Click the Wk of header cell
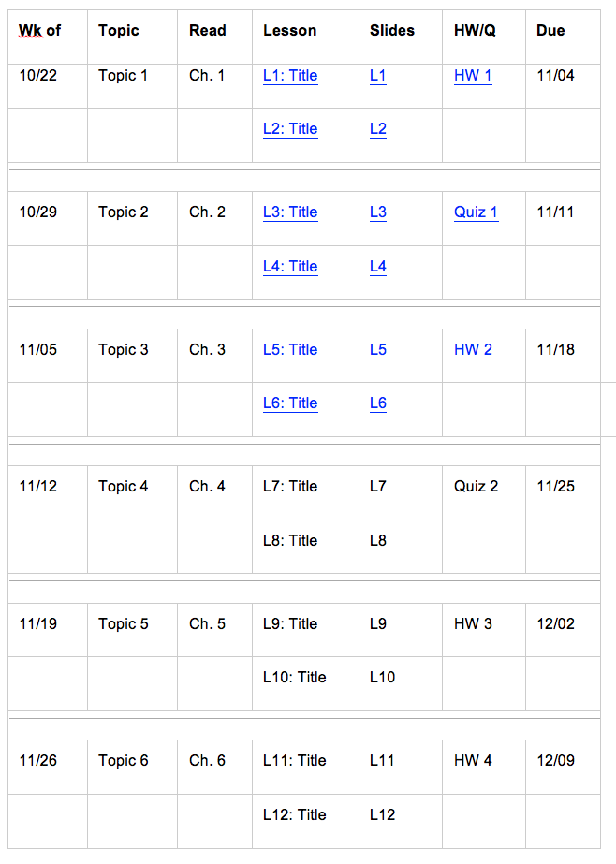 (40, 31)
